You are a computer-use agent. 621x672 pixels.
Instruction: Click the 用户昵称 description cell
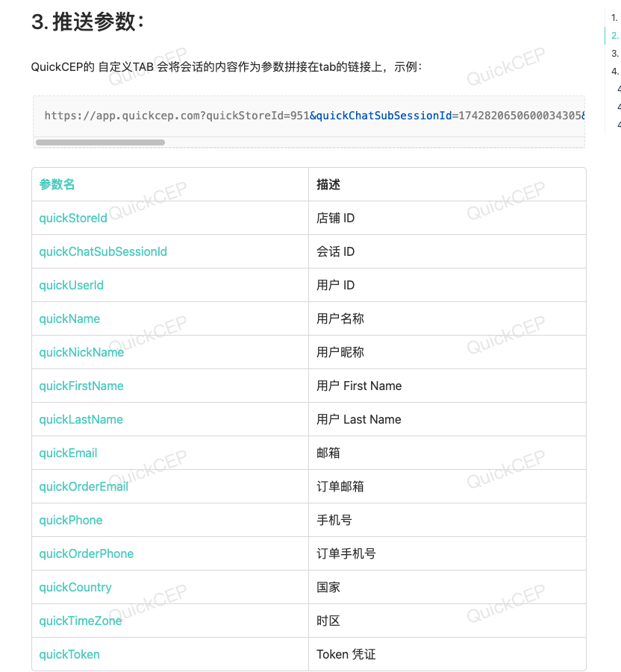coord(447,352)
